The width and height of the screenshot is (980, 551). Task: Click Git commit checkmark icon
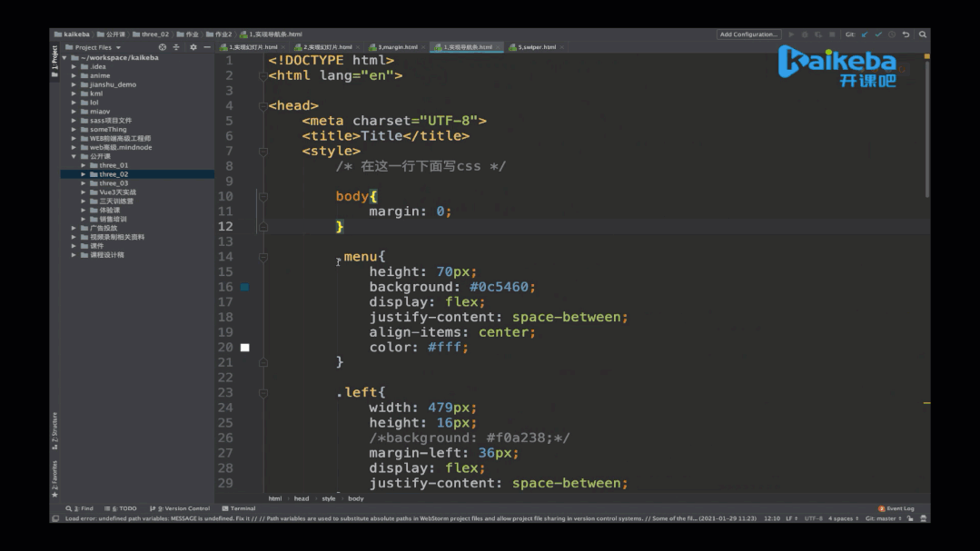point(879,34)
